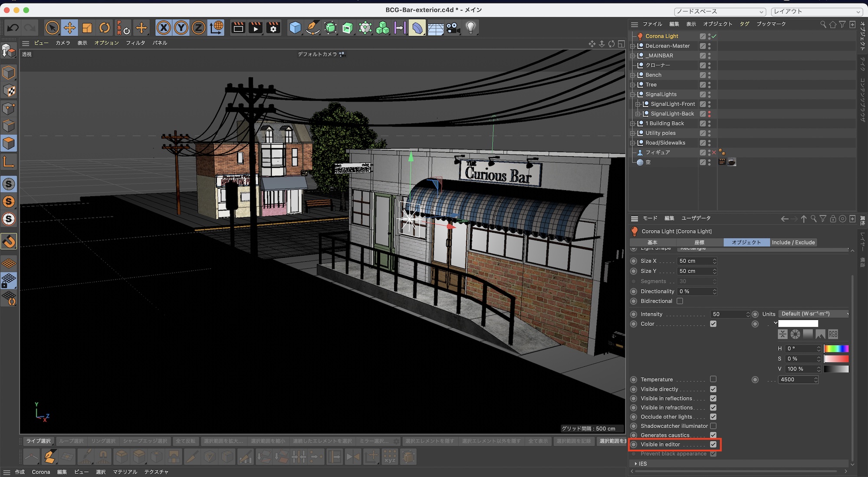Open the カメラ viewport menu

[62, 43]
